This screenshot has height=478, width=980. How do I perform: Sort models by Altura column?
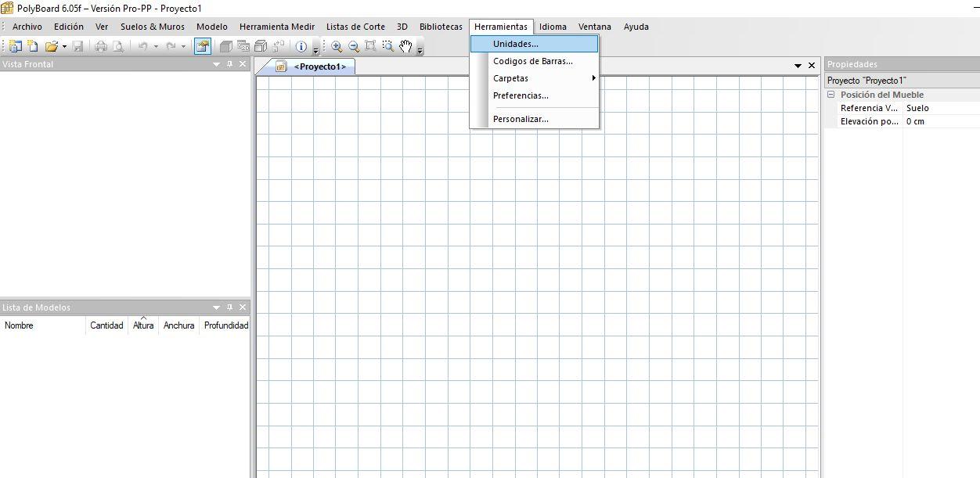[x=143, y=325]
